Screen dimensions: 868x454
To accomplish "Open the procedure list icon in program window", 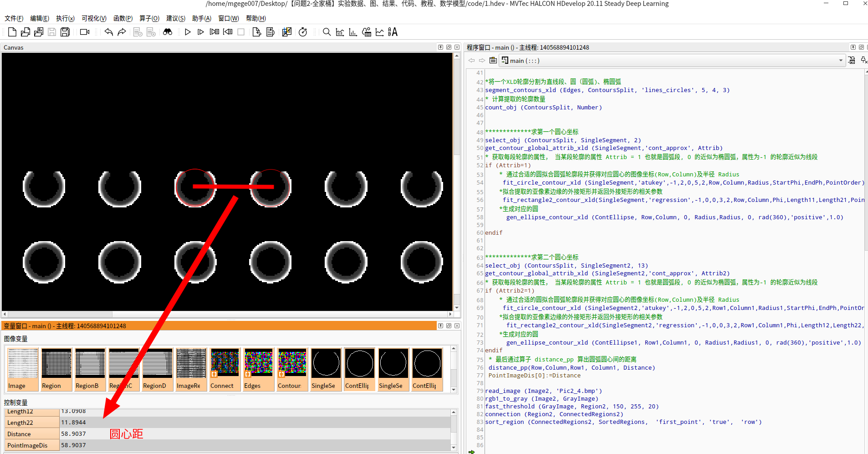I will [493, 61].
